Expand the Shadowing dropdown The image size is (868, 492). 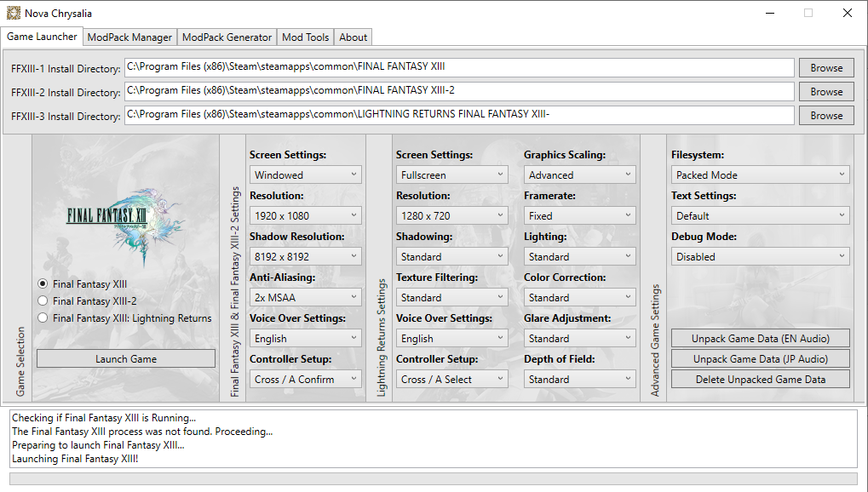tap(451, 257)
